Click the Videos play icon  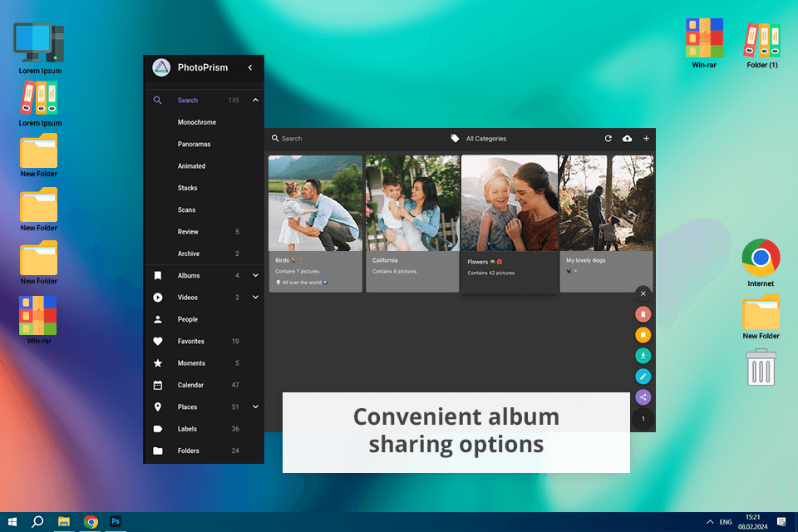pos(158,298)
